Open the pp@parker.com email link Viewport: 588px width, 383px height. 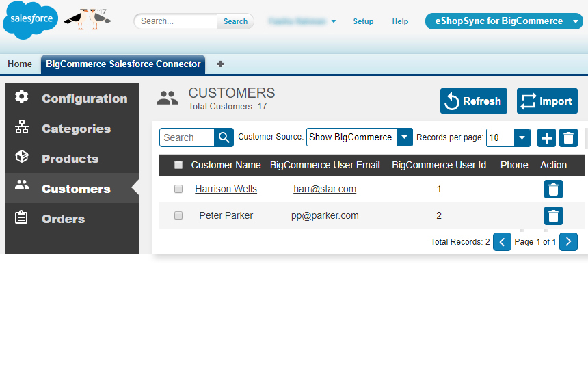click(x=325, y=215)
